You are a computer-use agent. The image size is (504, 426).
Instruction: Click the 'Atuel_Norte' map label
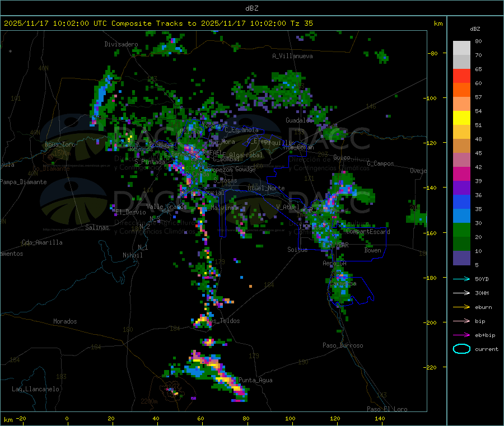click(266, 188)
